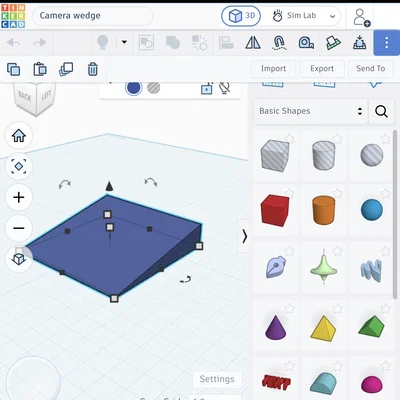The width and height of the screenshot is (400, 400).
Task: Fit all in view
Action: point(19,166)
